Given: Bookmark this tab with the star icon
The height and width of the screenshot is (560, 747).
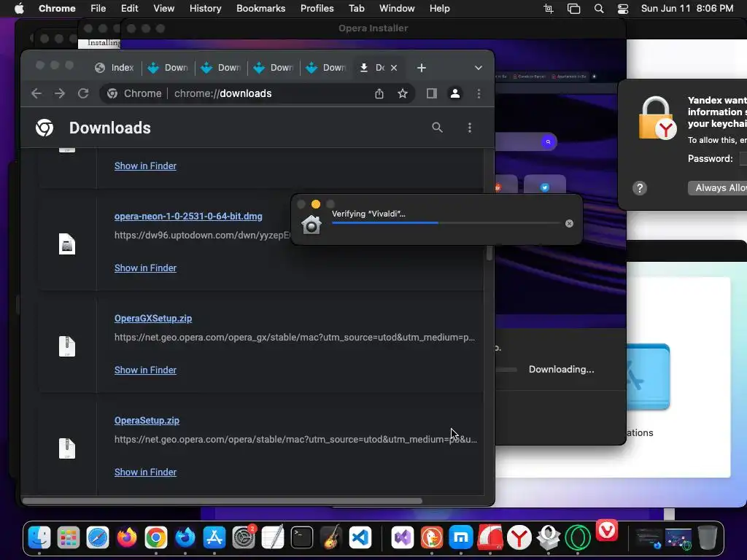Looking at the screenshot, I should click(x=403, y=93).
